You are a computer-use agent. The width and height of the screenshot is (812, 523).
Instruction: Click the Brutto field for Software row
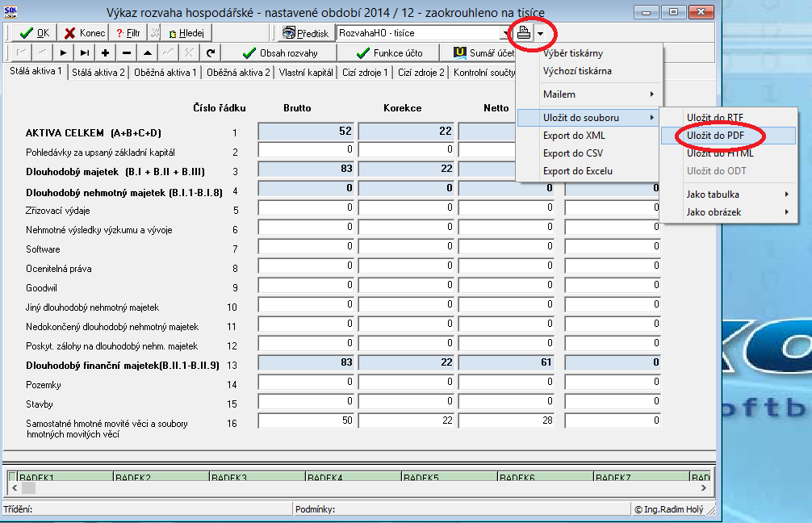coord(306,246)
